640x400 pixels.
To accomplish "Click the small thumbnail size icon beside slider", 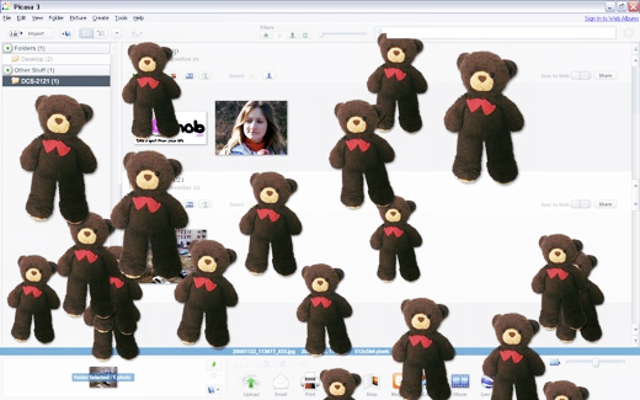I will pos(555,362).
